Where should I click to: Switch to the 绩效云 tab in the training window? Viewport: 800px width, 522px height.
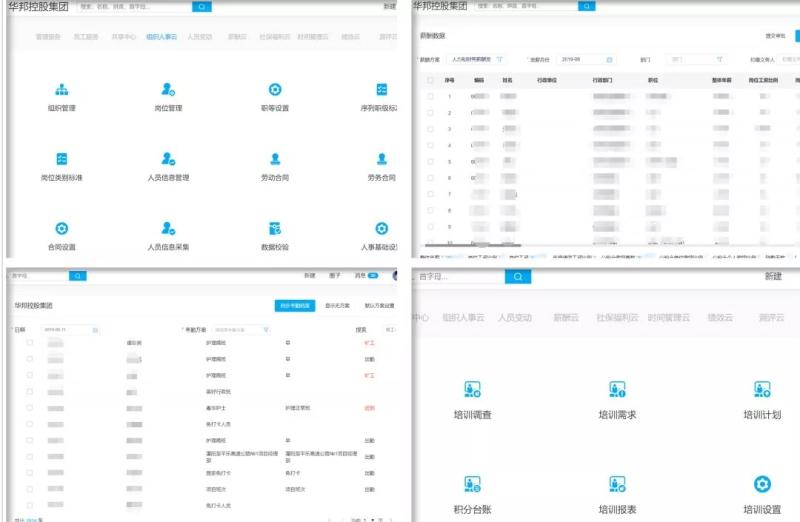click(720, 317)
